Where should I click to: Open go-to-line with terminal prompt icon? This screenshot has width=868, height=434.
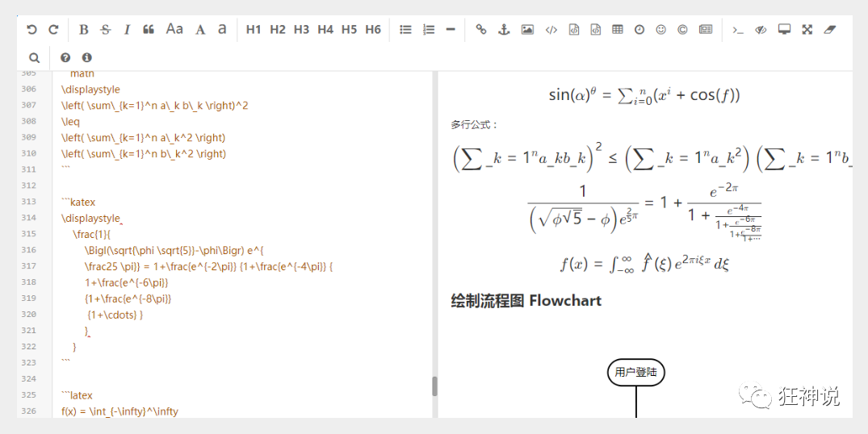coord(737,30)
